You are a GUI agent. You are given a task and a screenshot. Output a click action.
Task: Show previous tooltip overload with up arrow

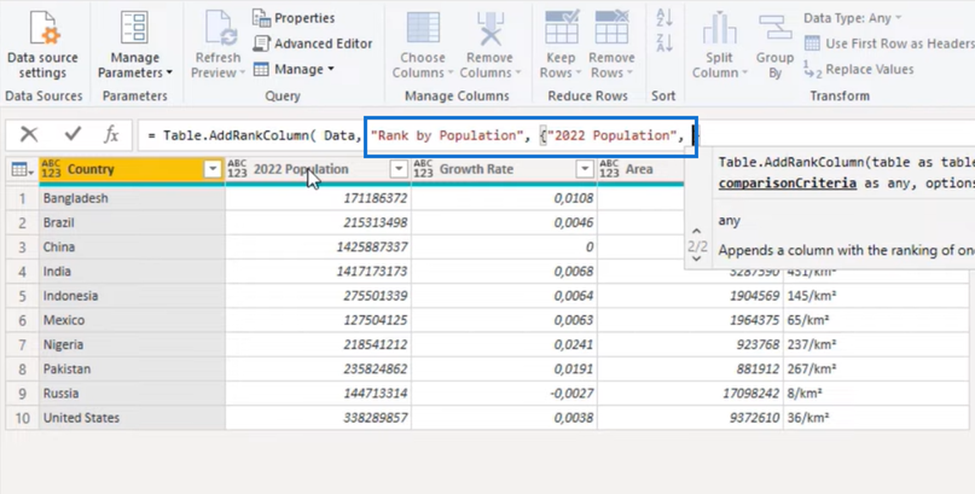tap(696, 231)
